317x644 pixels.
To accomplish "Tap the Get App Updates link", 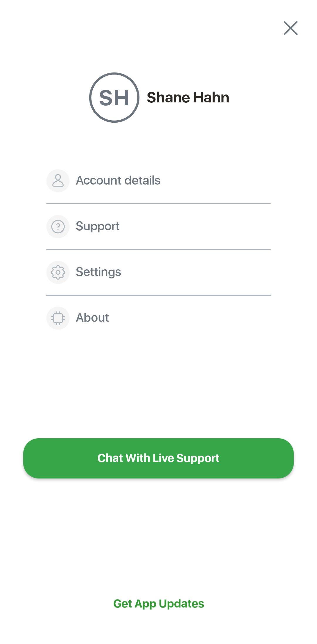I will click(158, 604).
